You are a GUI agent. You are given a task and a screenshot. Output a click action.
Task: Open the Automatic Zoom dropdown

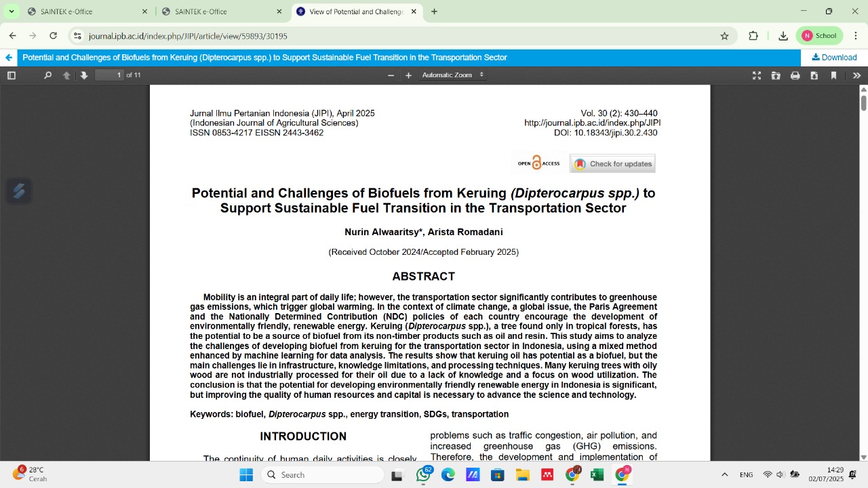click(452, 75)
